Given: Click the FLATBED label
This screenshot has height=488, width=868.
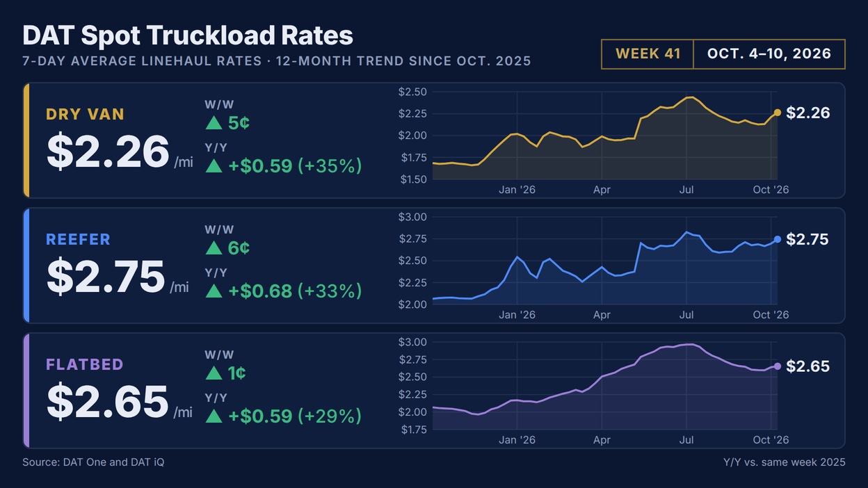Looking at the screenshot, I should click(x=85, y=365).
